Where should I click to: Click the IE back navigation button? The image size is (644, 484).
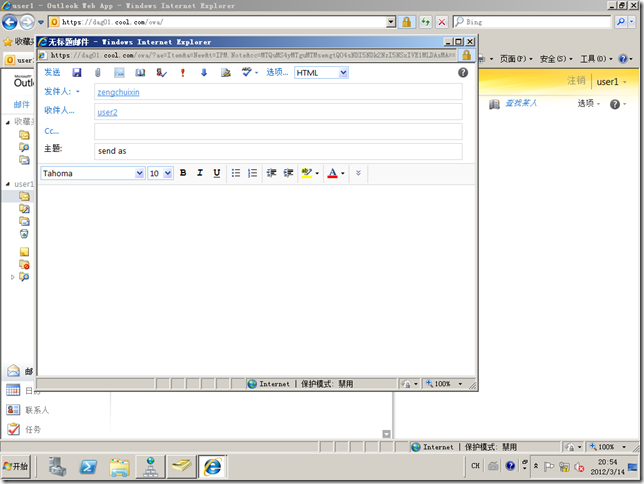(x=10, y=22)
